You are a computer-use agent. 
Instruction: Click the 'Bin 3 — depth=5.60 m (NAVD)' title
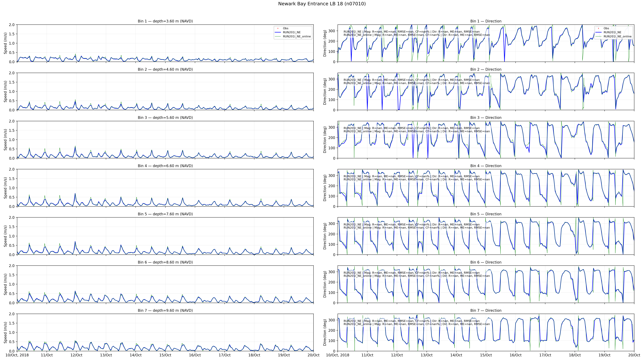click(x=165, y=118)
